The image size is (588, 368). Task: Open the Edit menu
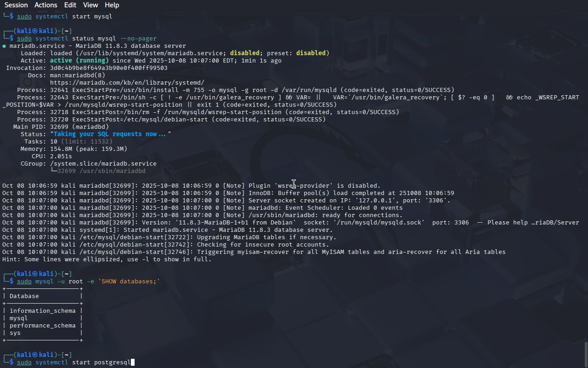(70, 5)
